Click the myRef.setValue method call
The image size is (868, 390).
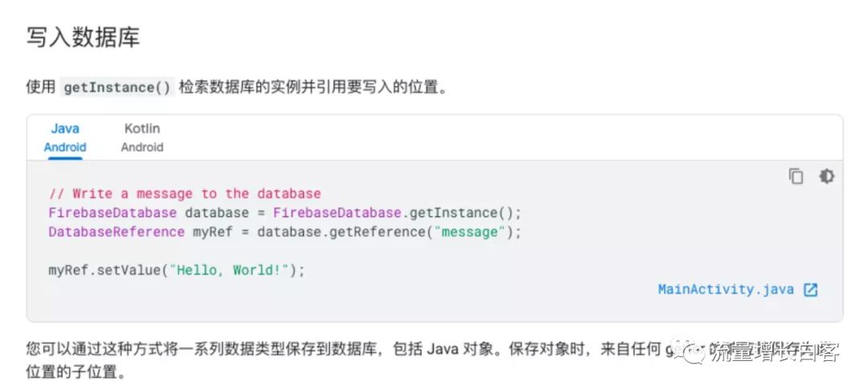pyautogui.click(x=104, y=270)
